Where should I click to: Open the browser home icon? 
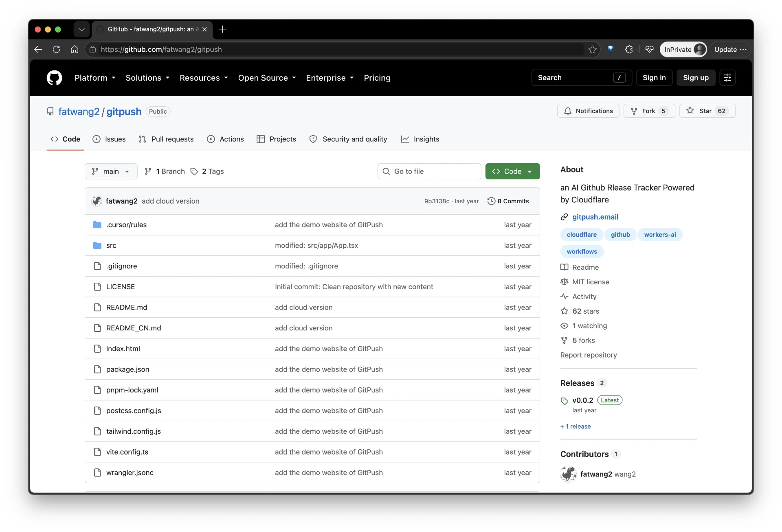[74, 49]
